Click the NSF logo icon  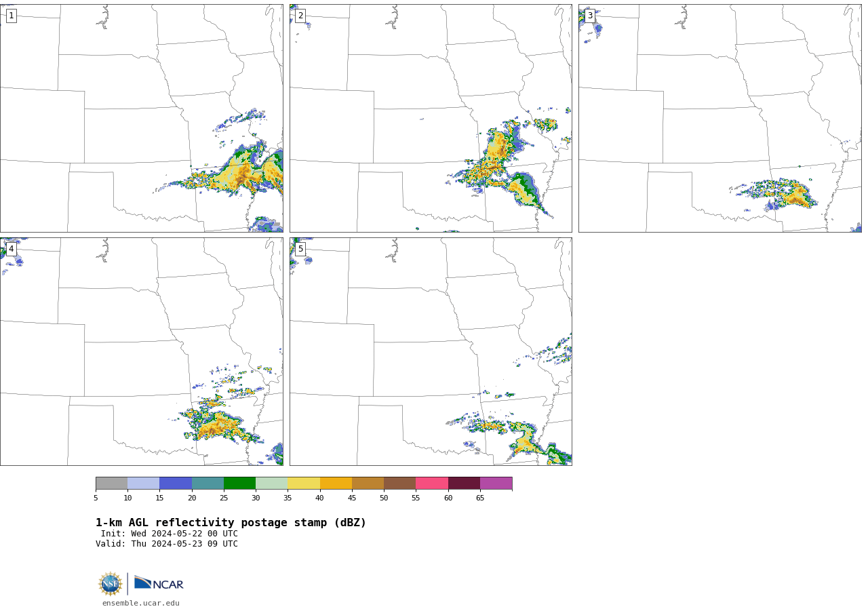[x=111, y=584]
